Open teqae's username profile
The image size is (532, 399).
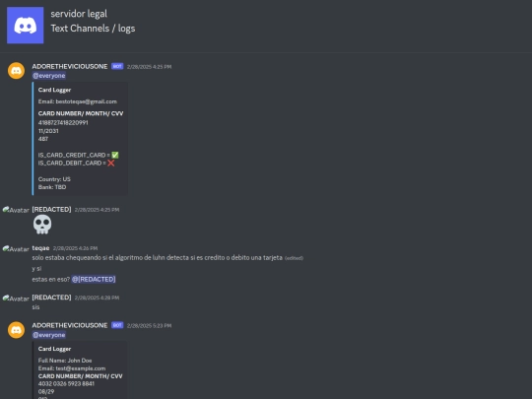40,248
